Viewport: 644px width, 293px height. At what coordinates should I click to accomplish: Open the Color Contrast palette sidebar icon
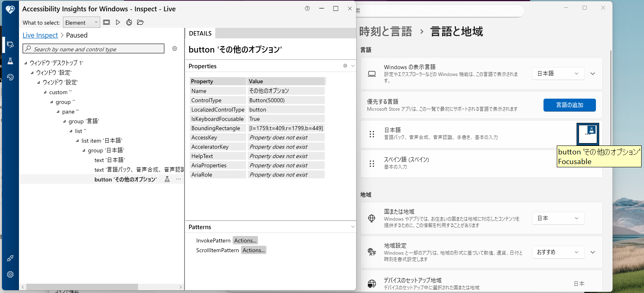[10, 77]
